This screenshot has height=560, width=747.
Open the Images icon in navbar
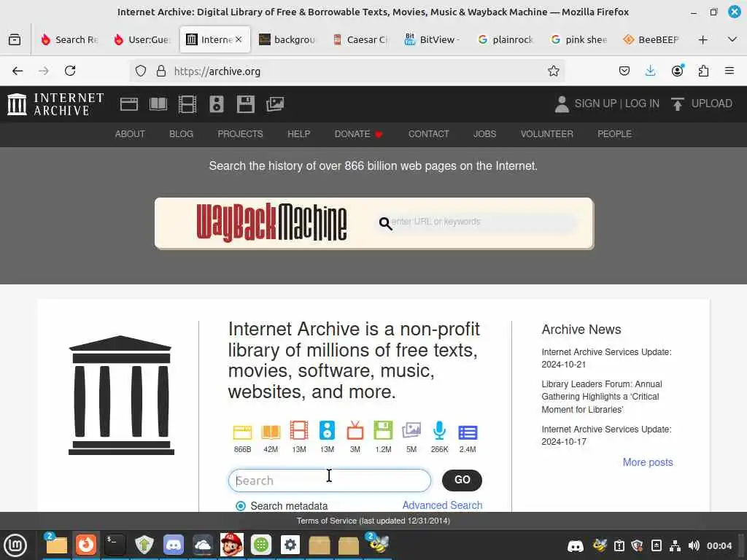pyautogui.click(x=275, y=104)
